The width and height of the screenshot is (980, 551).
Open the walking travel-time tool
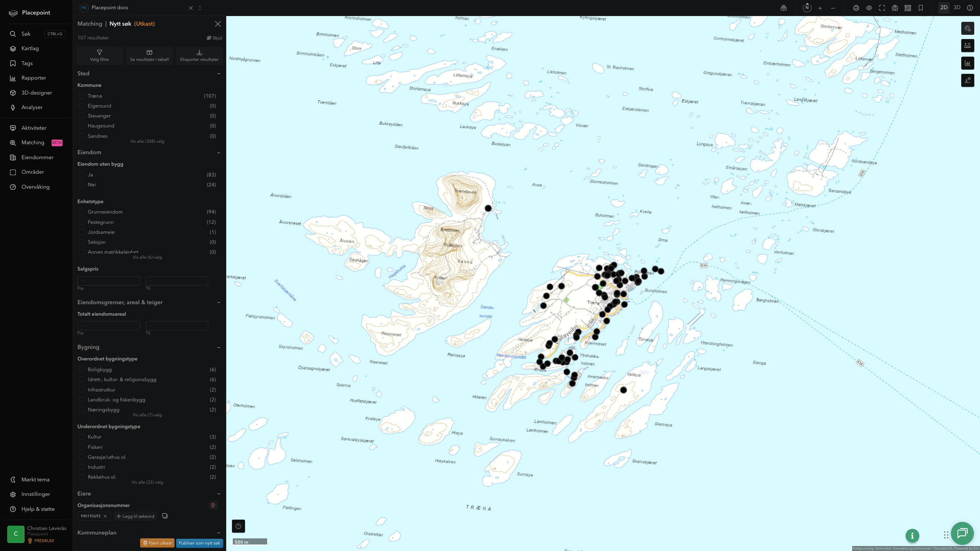coord(967,80)
